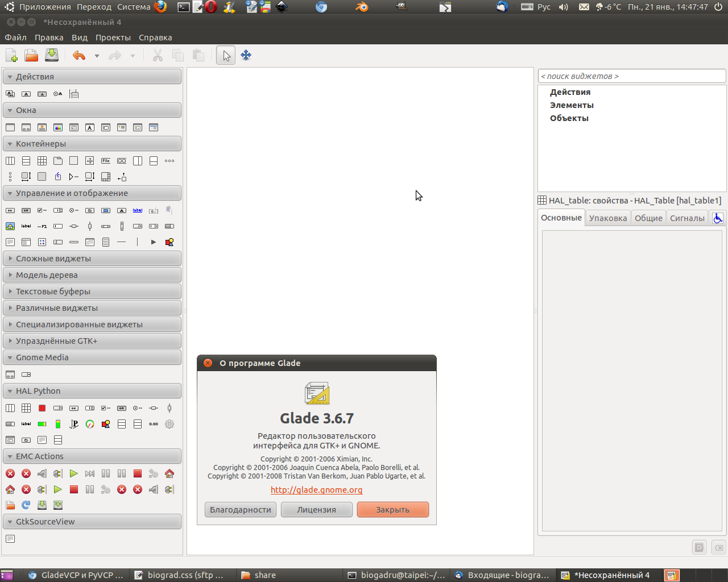This screenshot has height=582, width=728.
Task: Select the Notebook container widget in Контейнеры
Action: [58, 161]
